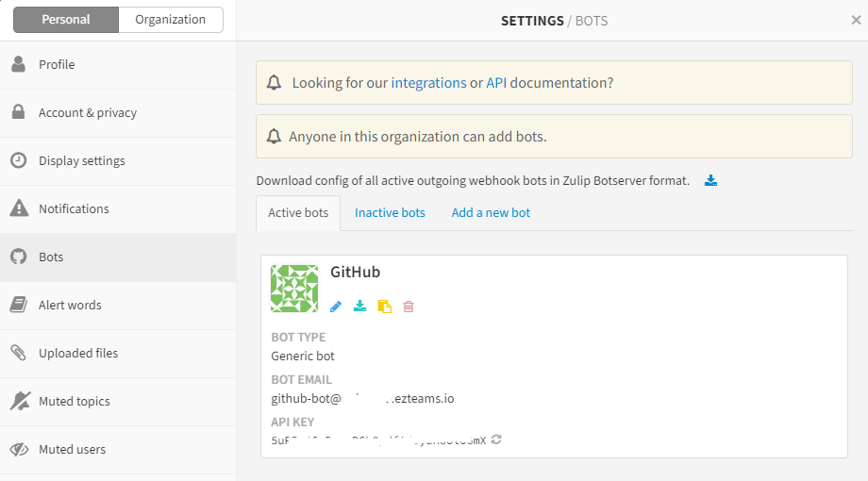
Task: Click bell icon beside 'Anyone in this organization'
Action: [x=274, y=136]
